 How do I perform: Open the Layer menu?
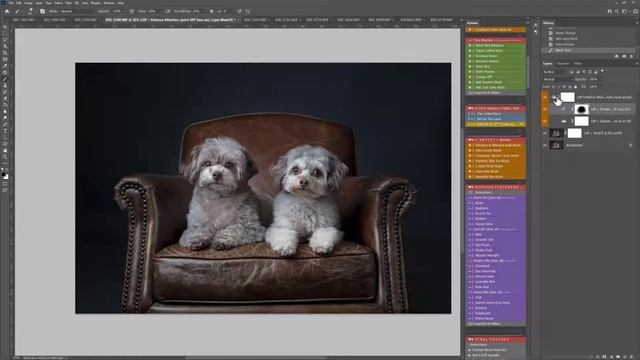click(39, 3)
